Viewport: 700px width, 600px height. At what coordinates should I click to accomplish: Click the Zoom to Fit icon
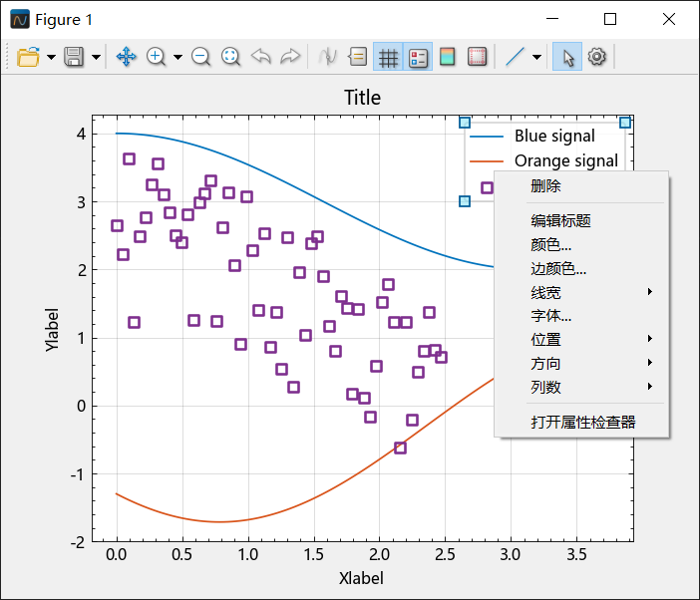(230, 57)
